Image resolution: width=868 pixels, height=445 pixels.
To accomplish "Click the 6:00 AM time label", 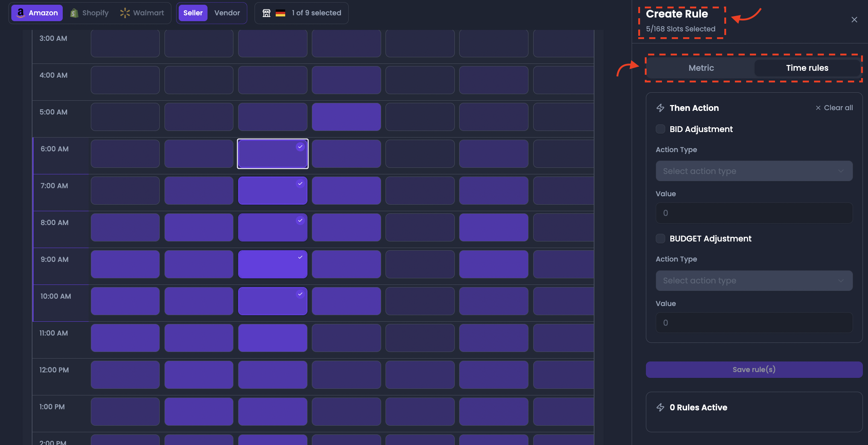I will 55,149.
